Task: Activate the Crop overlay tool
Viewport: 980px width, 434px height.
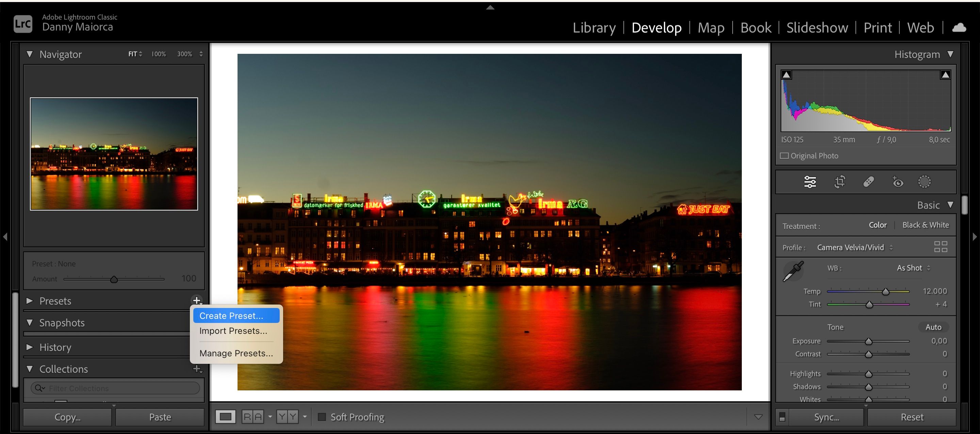Action: point(839,182)
